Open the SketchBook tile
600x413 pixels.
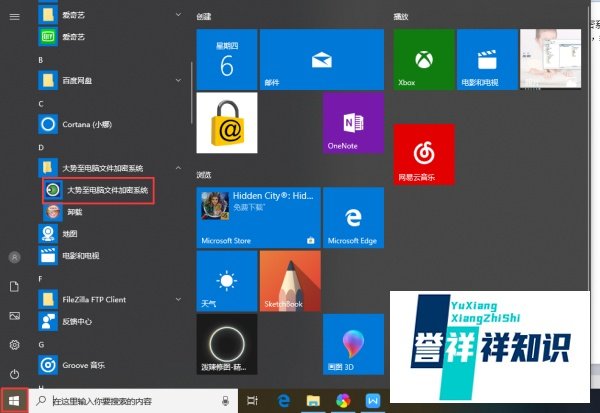(x=290, y=281)
